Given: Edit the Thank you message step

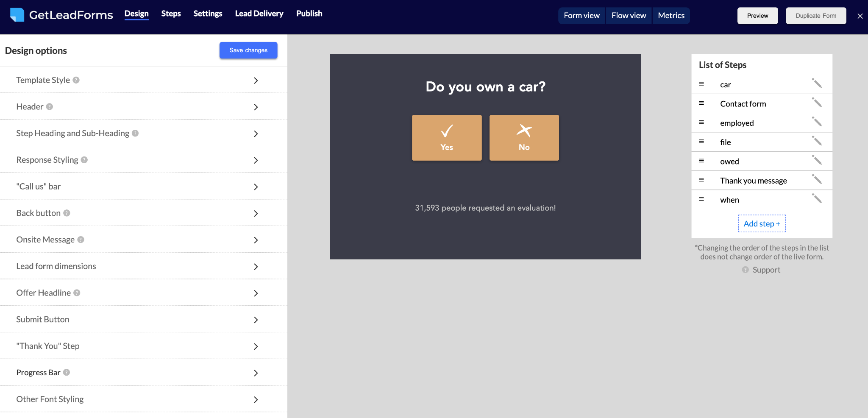Looking at the screenshot, I should [817, 180].
